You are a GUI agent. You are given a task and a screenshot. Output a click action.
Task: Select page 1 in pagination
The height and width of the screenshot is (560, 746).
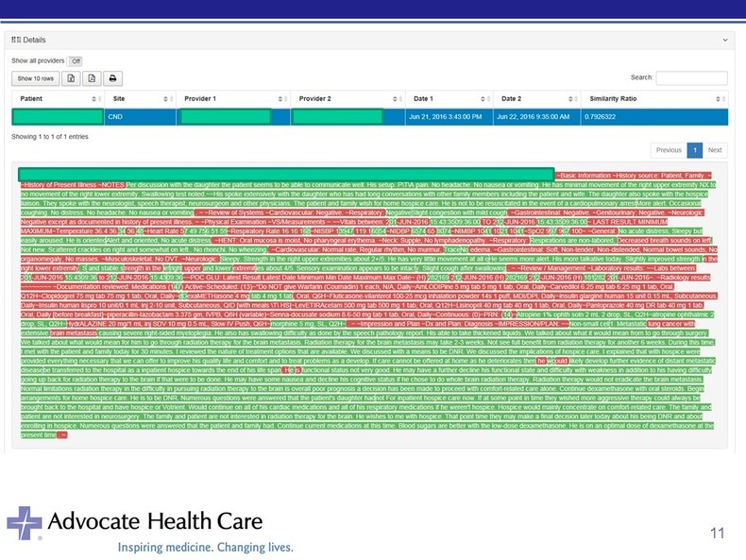pos(694,150)
